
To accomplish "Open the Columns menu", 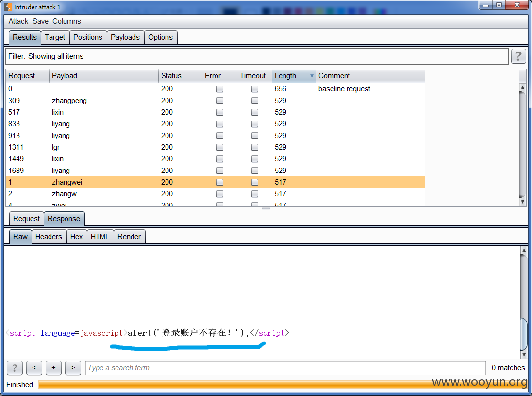I will pos(66,21).
